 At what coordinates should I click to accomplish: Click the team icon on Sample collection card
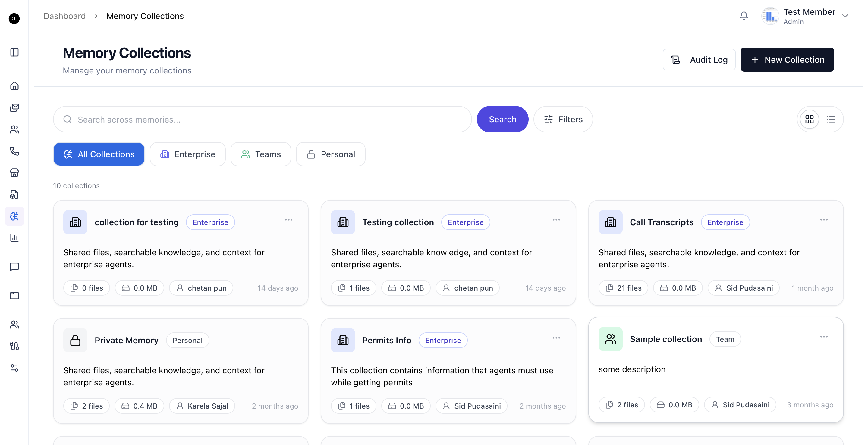(610, 339)
